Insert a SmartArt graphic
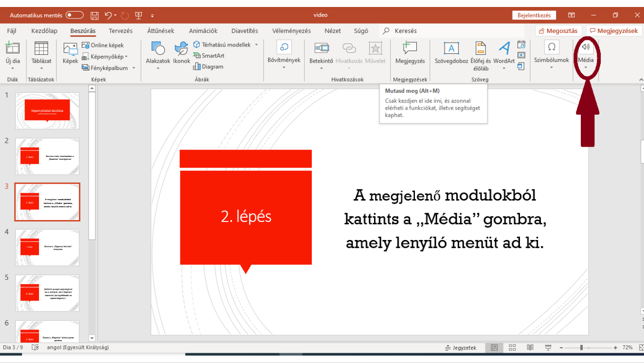This screenshot has height=363, width=644. click(209, 56)
